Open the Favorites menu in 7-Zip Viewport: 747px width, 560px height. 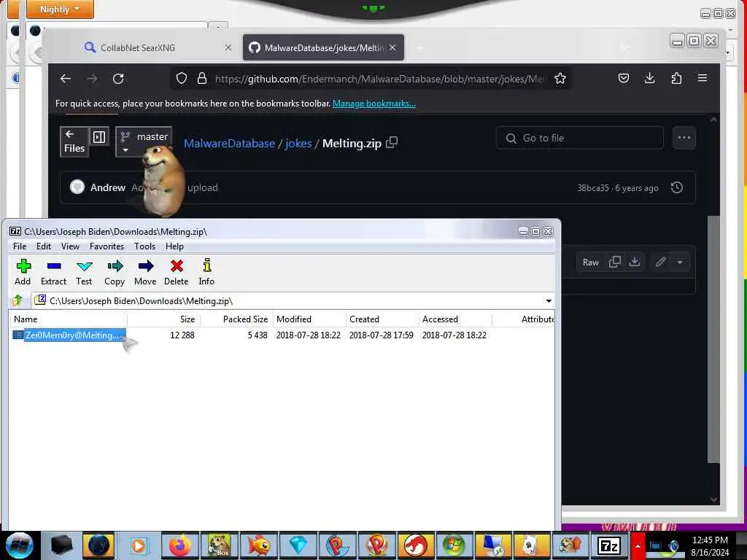107,246
